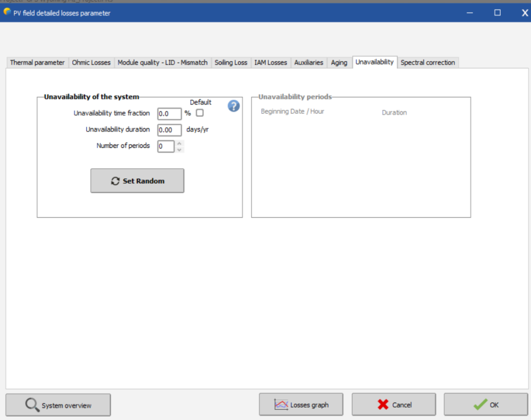This screenshot has height=420, width=531.
Task: Select the Spectral correction tab
Action: pos(427,63)
